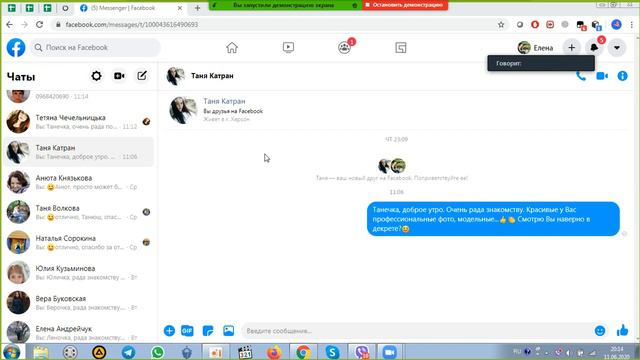This screenshot has height=360, width=640.
Task: Open Chrome menu three dots
Action: tap(631, 24)
